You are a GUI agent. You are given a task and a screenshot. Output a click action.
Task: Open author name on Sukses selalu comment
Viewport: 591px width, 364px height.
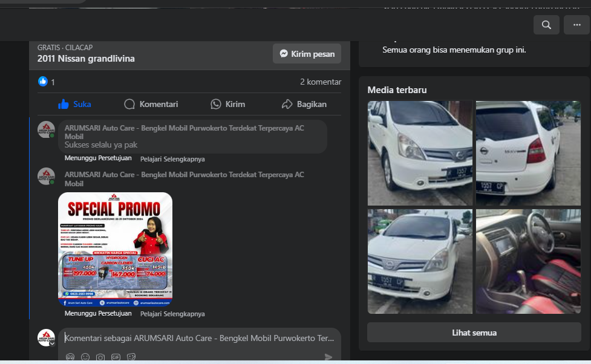pyautogui.click(x=184, y=132)
